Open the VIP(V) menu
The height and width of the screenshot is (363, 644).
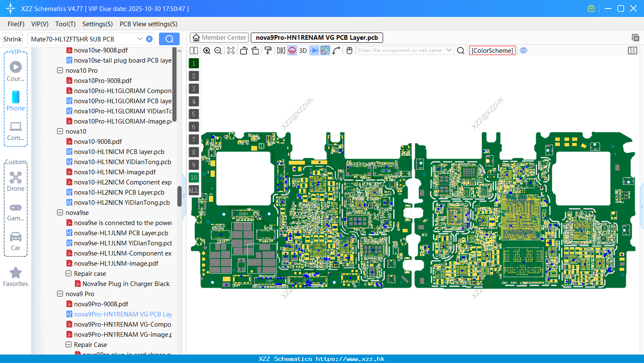(x=40, y=24)
